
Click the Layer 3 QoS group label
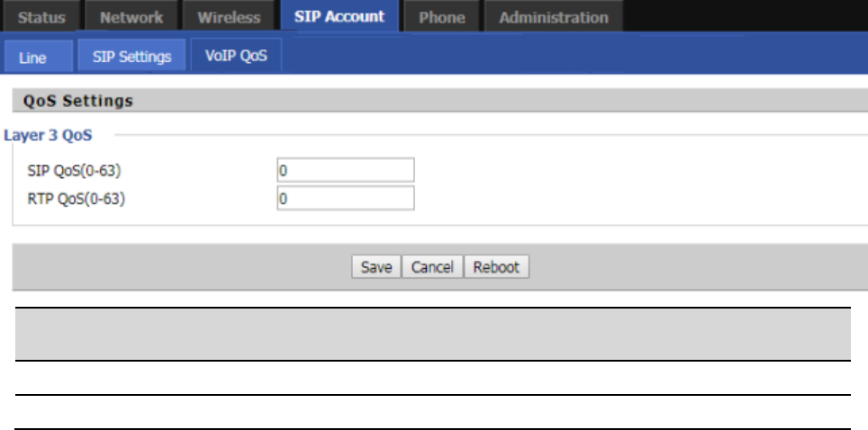point(49,136)
